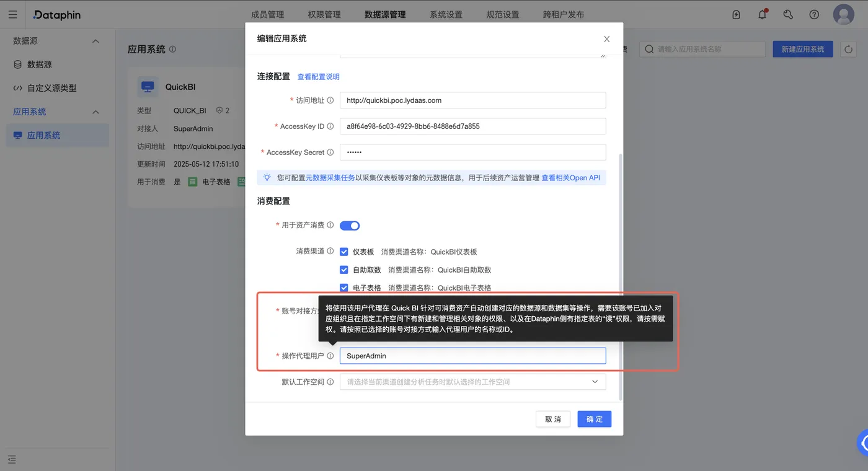The height and width of the screenshot is (471, 868).
Task: Uncheck the 仪表板 consumption channel
Action: click(343, 252)
